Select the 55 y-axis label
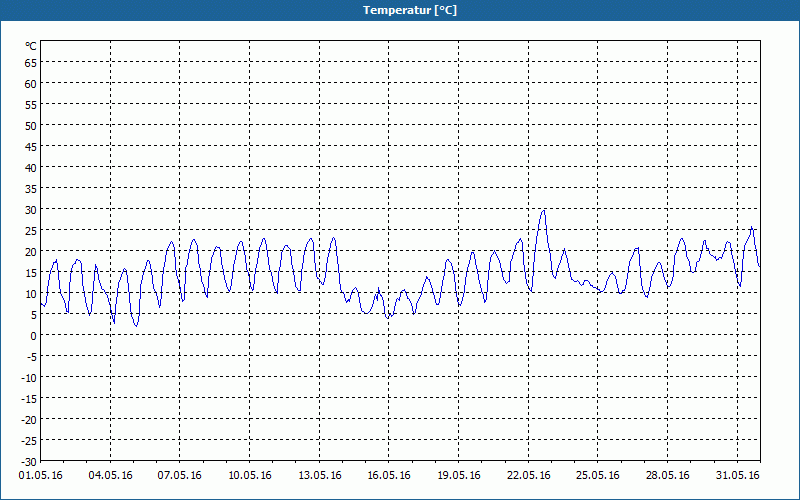Screen dimensions: 800x500 tap(31, 105)
